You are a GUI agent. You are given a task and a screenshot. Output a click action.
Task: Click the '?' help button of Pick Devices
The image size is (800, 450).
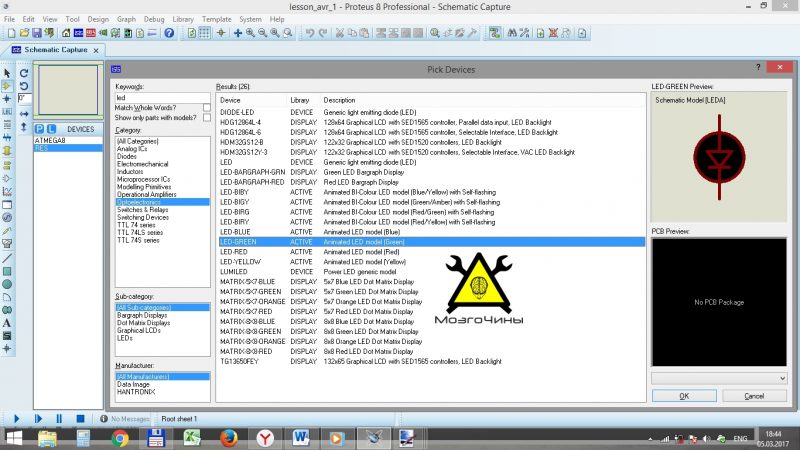click(758, 67)
